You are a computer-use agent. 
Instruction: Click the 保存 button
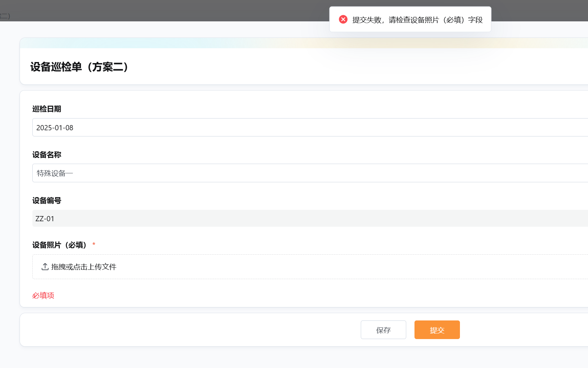pyautogui.click(x=384, y=330)
